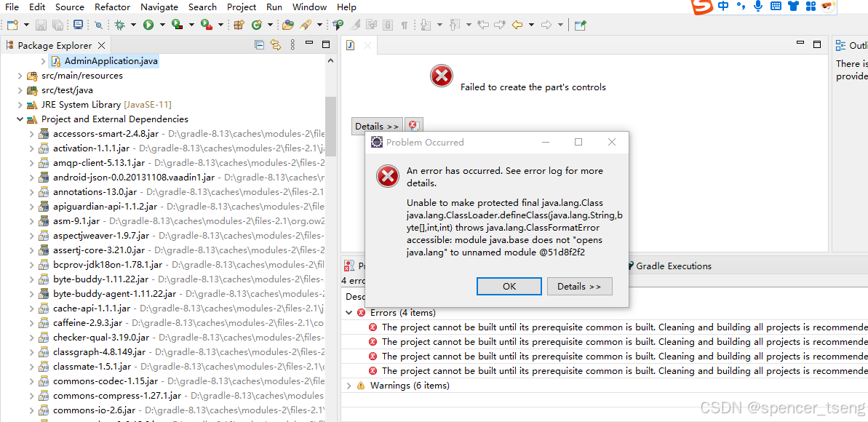868x422 pixels.
Task: Open the New wizard toolbar icon
Action: [14, 24]
